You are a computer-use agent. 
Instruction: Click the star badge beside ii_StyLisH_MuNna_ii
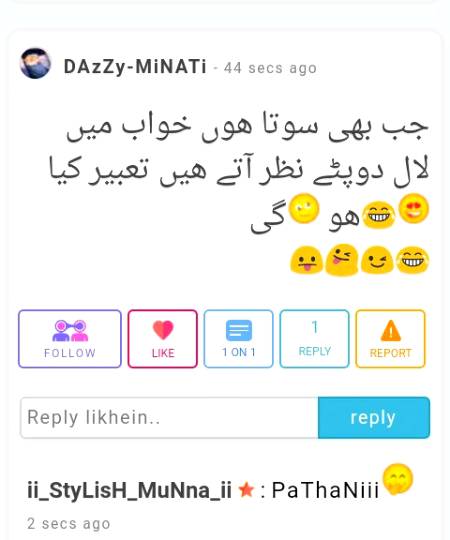click(246, 490)
